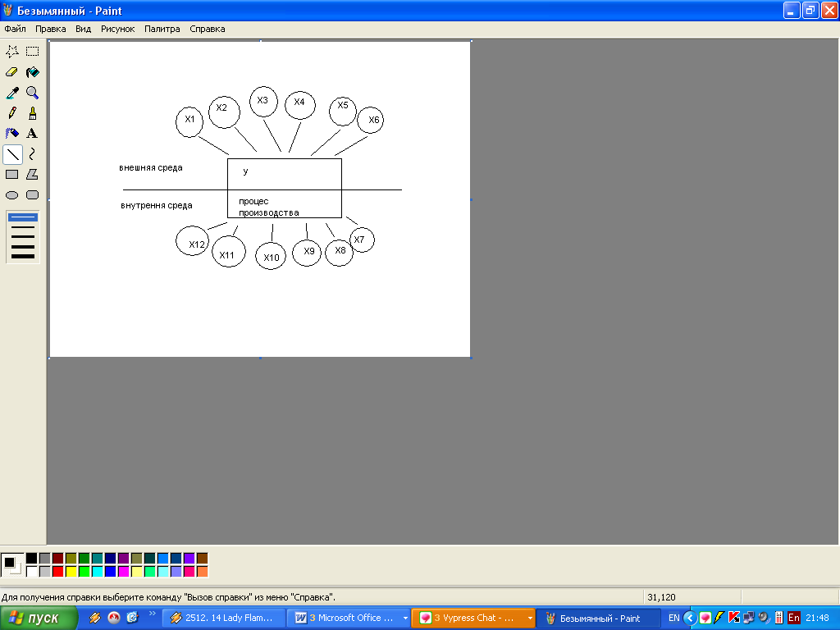Choose the cyan color swatch

pos(97,572)
